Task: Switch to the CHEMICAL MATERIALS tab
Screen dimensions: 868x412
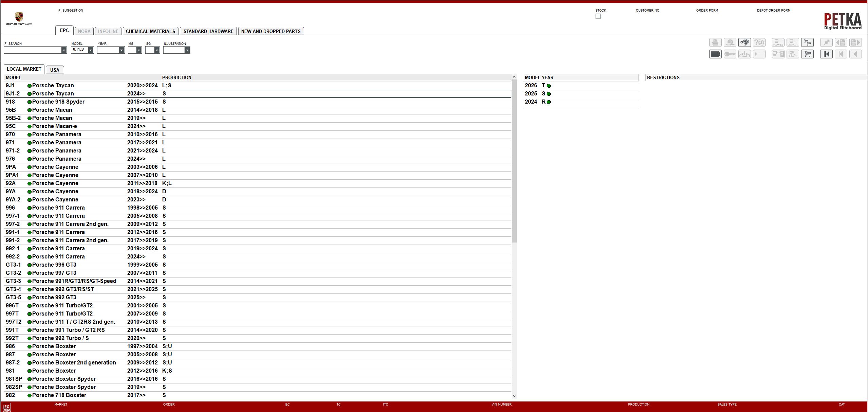Action: point(150,31)
